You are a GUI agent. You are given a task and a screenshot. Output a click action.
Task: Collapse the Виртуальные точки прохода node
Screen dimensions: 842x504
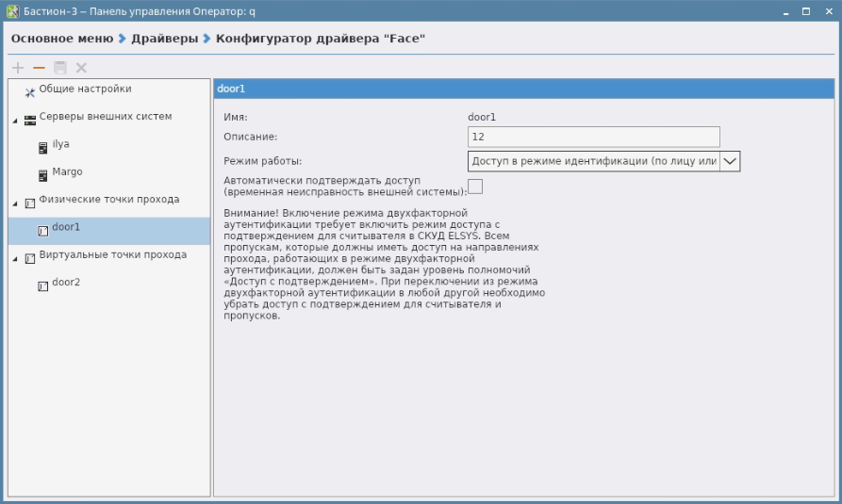[x=15, y=258]
